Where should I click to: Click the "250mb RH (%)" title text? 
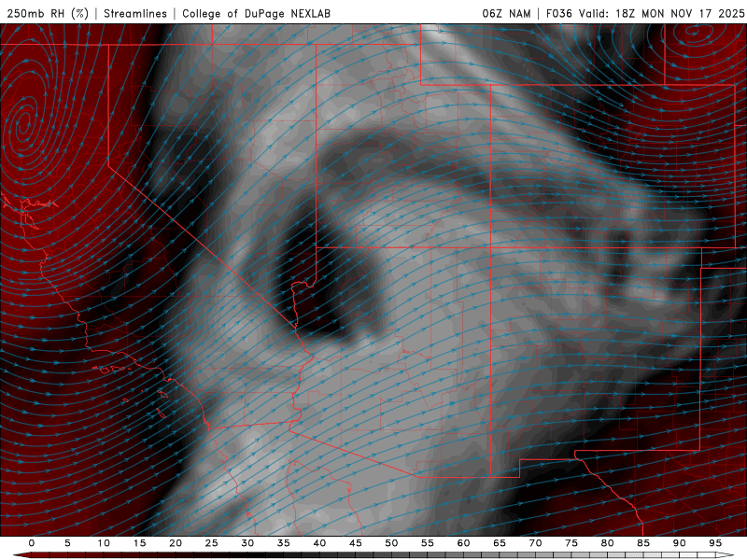point(48,13)
